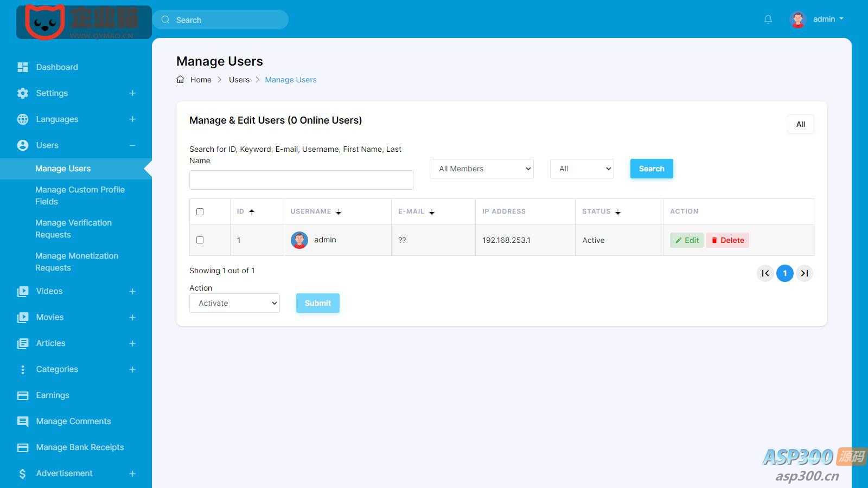Click the Dashboard grid icon in sidebar
Image resolution: width=868 pixels, height=488 pixels.
[23, 67]
